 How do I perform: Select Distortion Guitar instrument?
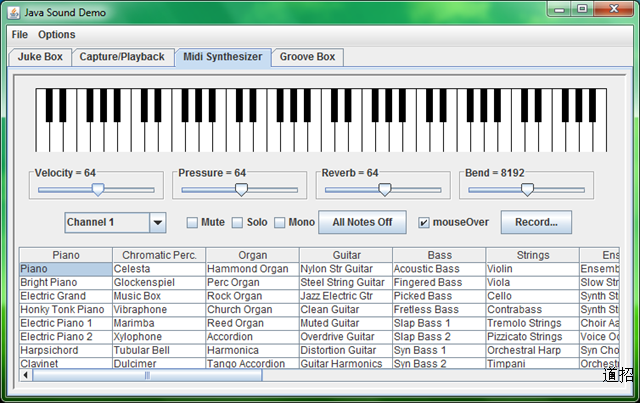[x=346, y=350]
